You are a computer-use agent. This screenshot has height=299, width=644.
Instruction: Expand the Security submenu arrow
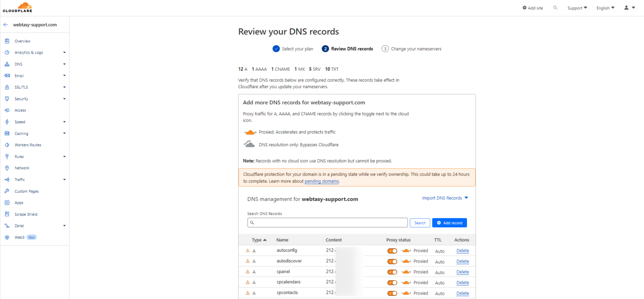64,99
